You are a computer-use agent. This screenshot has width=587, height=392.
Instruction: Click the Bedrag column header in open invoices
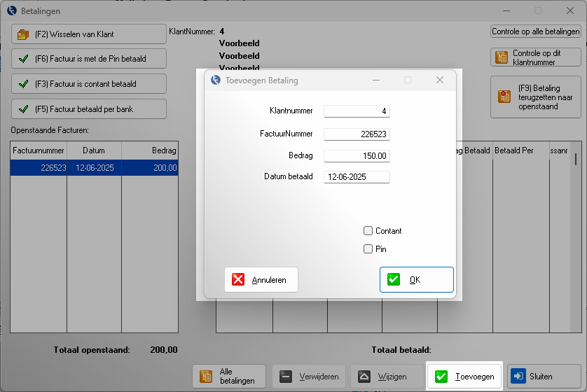click(150, 150)
